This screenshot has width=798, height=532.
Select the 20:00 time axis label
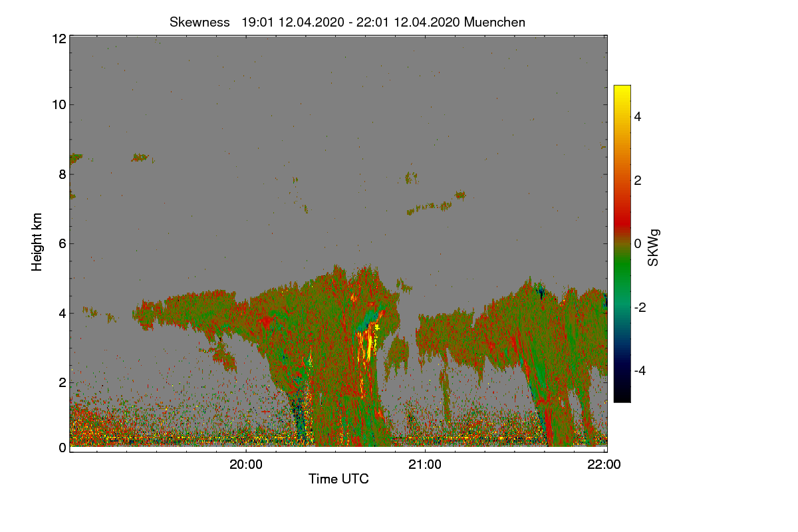[245, 465]
